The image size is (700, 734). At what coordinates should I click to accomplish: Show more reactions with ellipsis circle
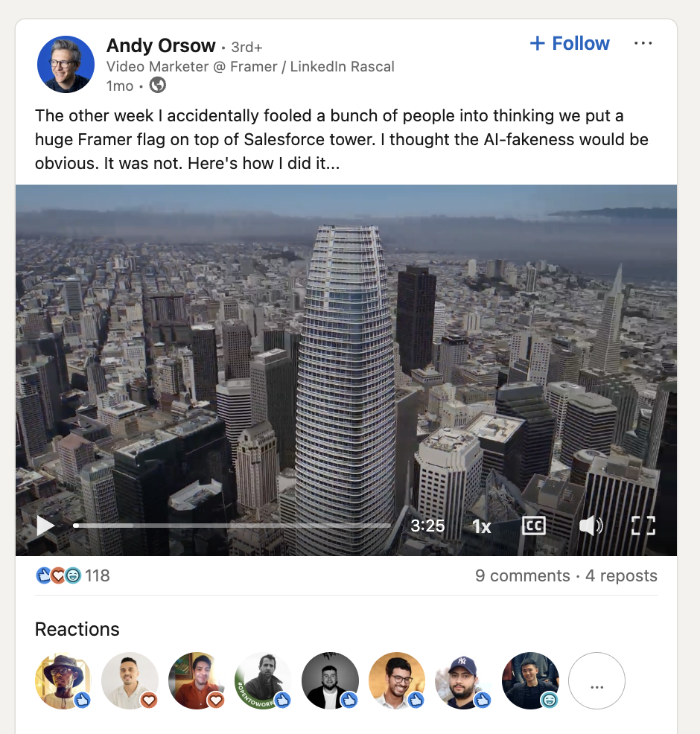(596, 681)
